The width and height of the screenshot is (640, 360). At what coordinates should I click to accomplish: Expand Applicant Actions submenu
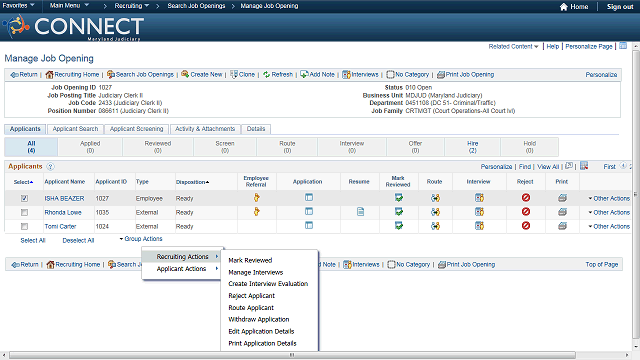[182, 269]
